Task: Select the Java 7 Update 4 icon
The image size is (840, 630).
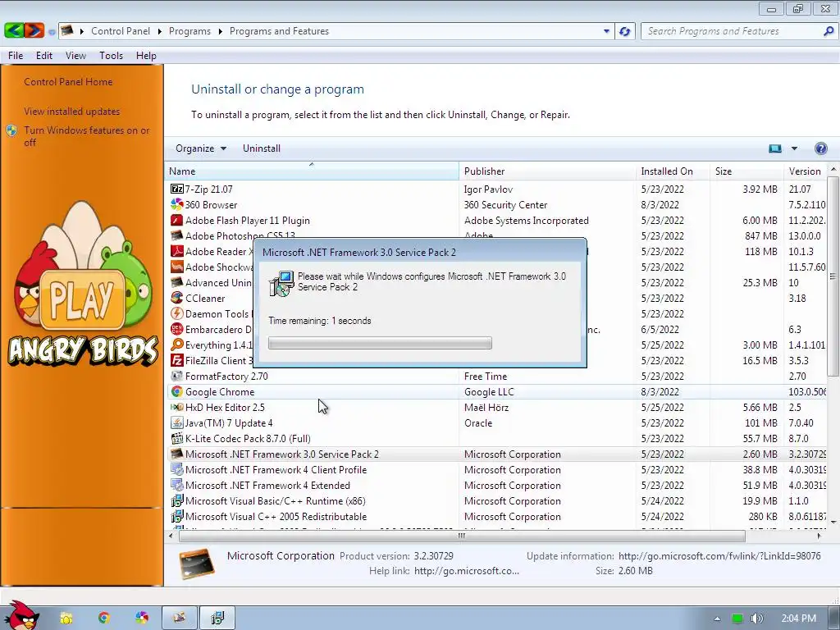Action: tap(177, 422)
